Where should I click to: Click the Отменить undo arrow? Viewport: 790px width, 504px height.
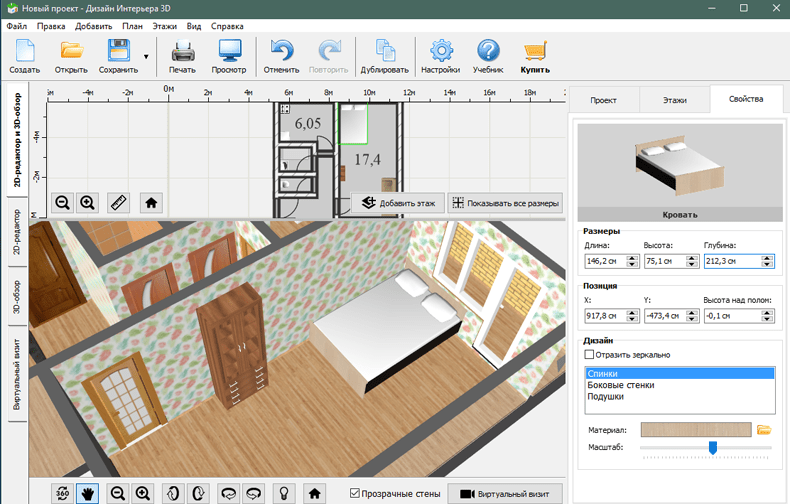click(281, 52)
